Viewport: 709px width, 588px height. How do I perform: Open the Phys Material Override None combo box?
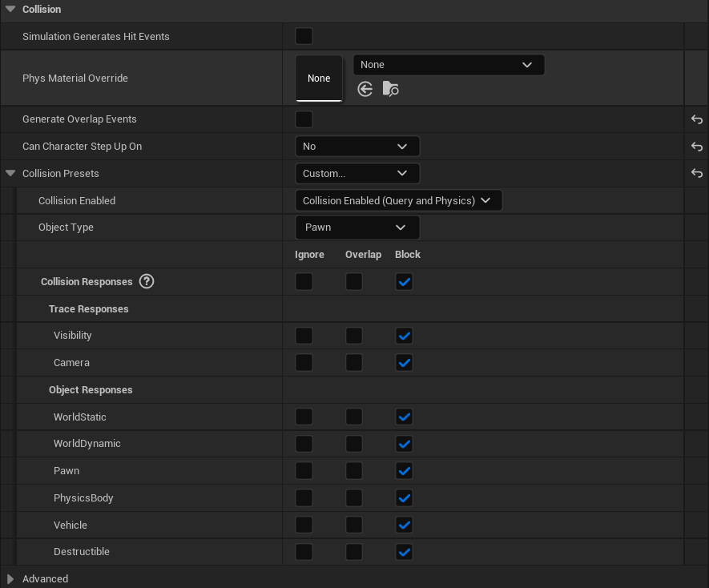(448, 64)
